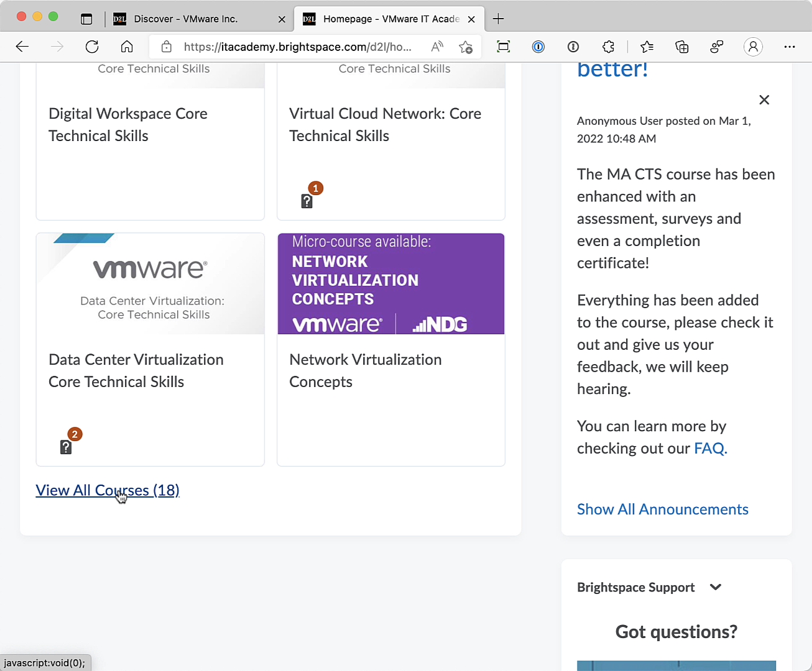Open a new browser tab
This screenshot has height=671, width=812.
point(498,19)
